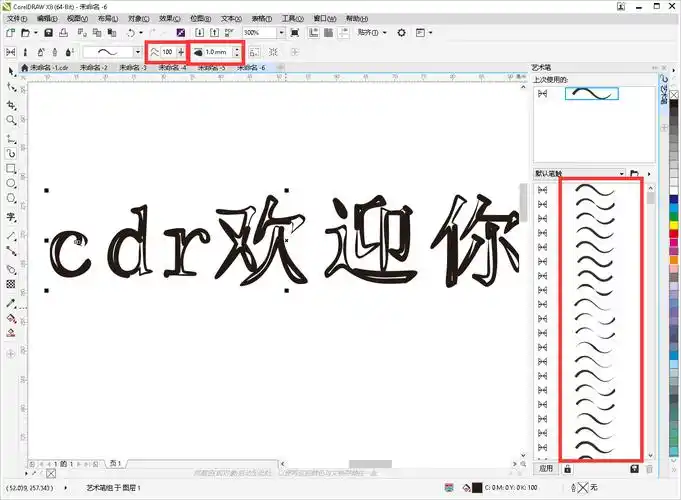Click the red color swatch in palette
Image resolution: width=681 pixels, height=500 pixels.
click(x=674, y=235)
